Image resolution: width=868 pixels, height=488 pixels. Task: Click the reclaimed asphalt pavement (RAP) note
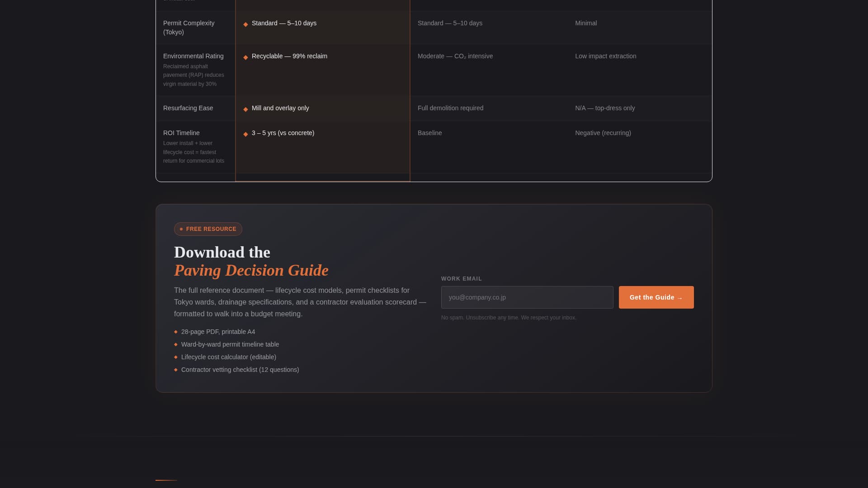coord(193,75)
